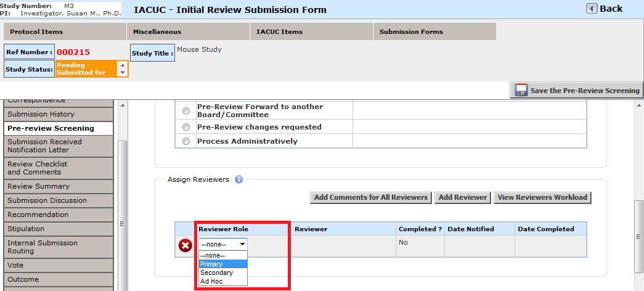Open Outcome section in sidebar
The height and width of the screenshot is (291, 644).
coord(59,279)
